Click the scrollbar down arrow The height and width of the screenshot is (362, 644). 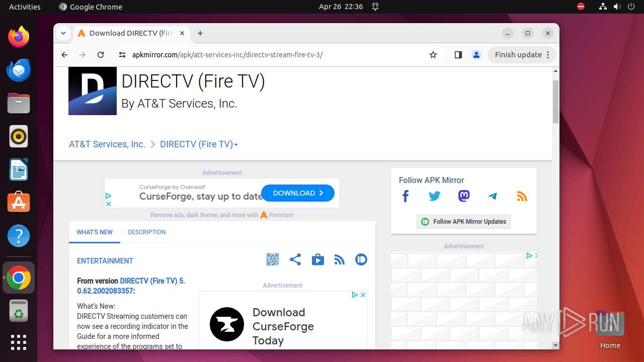(555, 345)
